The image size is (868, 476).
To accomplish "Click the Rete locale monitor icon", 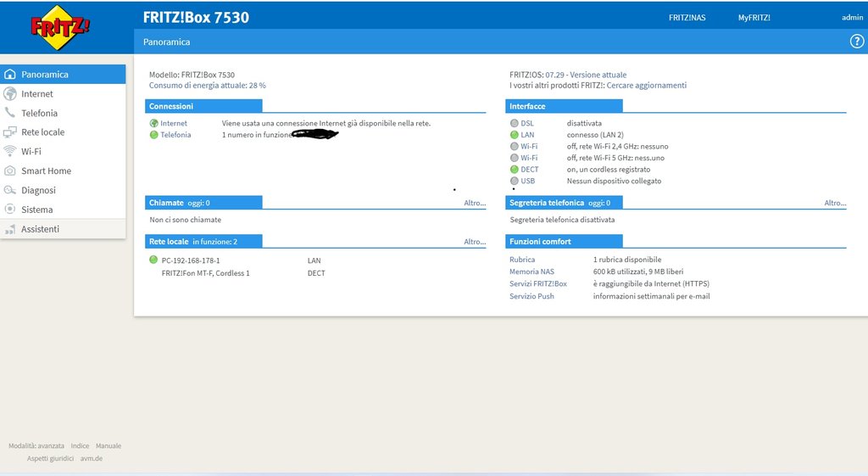I will click(10, 132).
